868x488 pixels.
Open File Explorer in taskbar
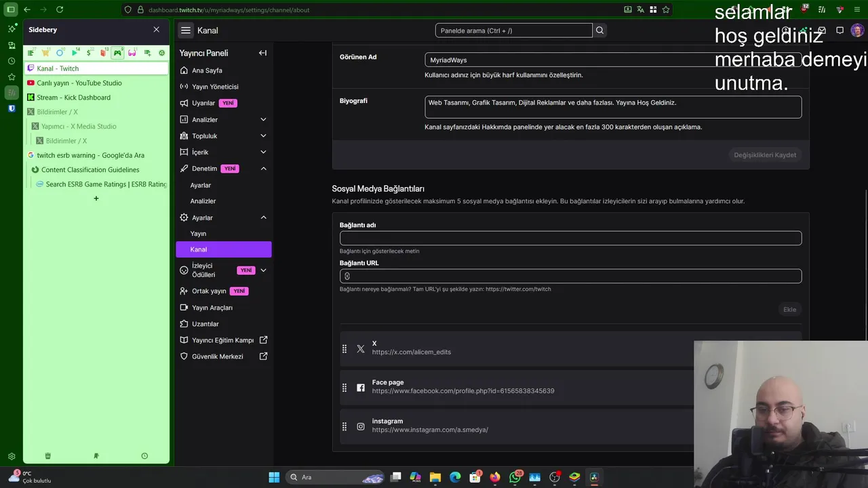[x=435, y=477]
